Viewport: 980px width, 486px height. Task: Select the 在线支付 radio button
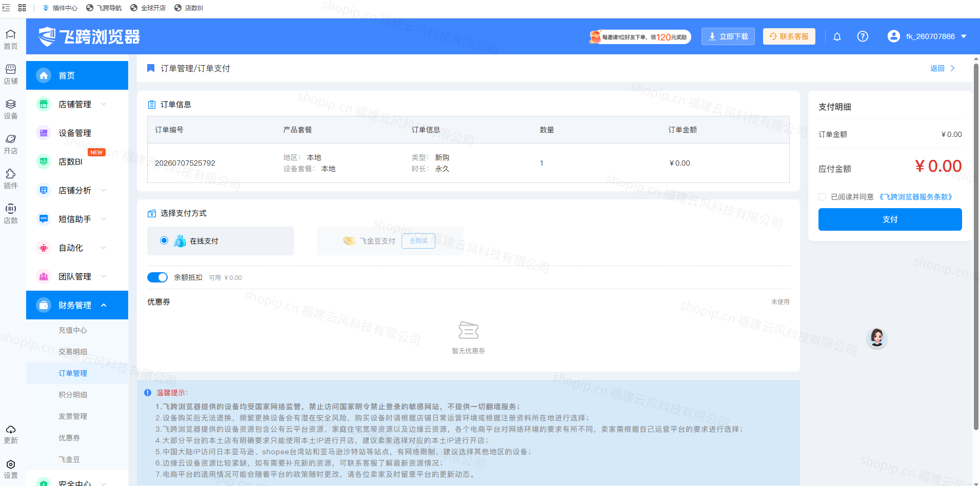[164, 240]
